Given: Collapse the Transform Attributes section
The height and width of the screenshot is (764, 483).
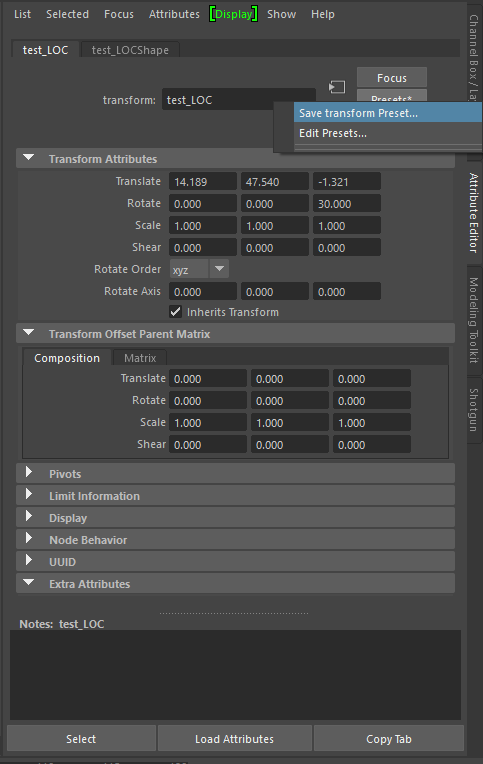Looking at the screenshot, I should point(29,158).
